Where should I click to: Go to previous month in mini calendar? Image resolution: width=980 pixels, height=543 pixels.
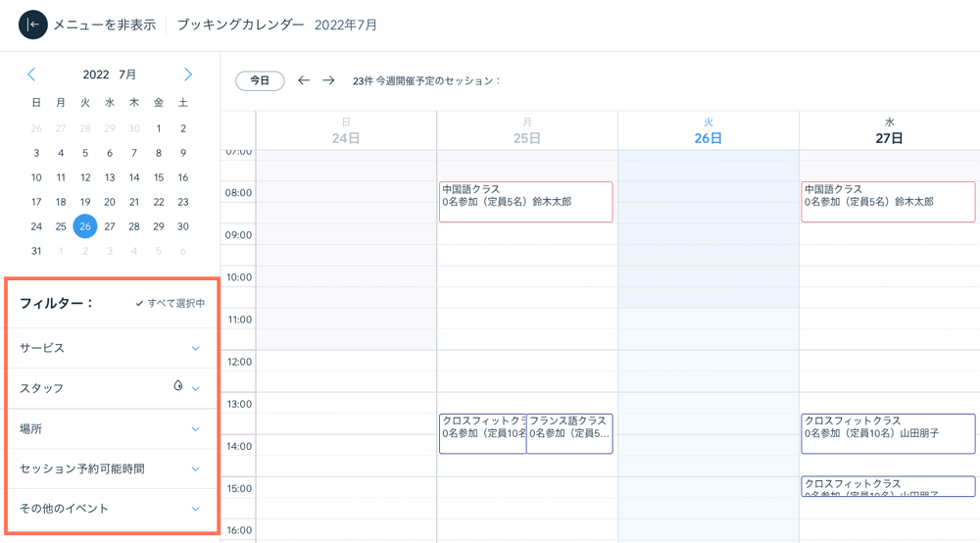pyautogui.click(x=31, y=74)
